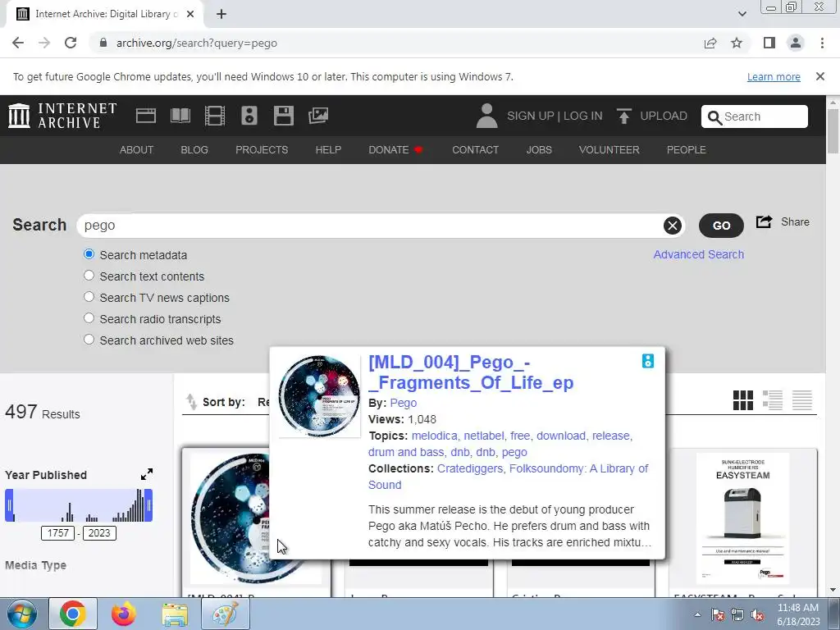The image size is (840, 630).
Task: Open the HELP menu item
Action: point(328,150)
